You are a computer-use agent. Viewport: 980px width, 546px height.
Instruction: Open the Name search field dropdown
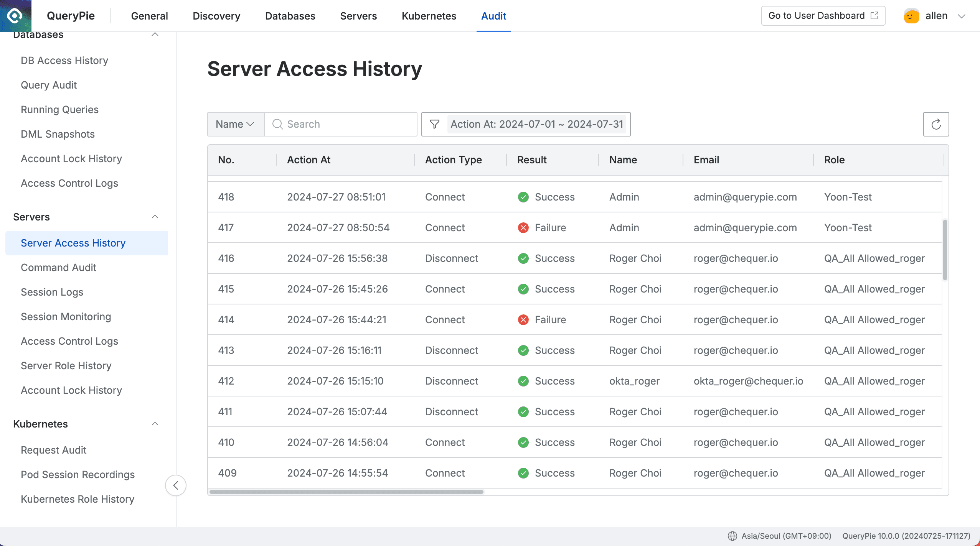[235, 124]
